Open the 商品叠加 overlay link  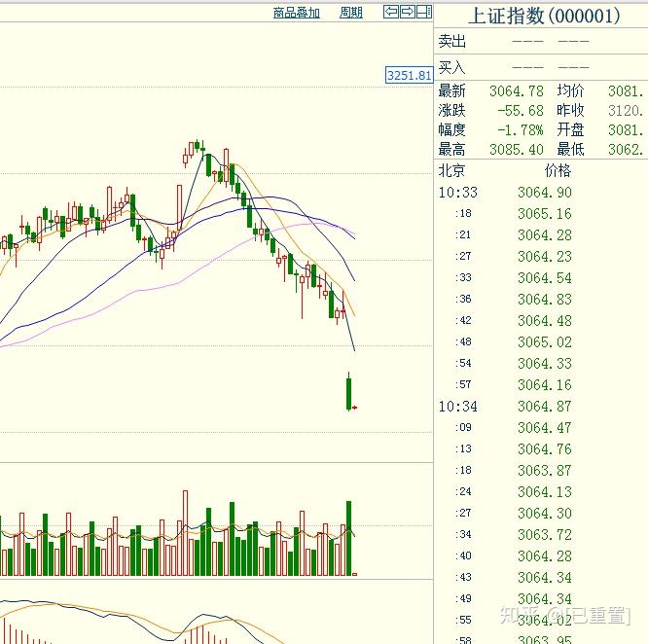pyautogui.click(x=297, y=13)
